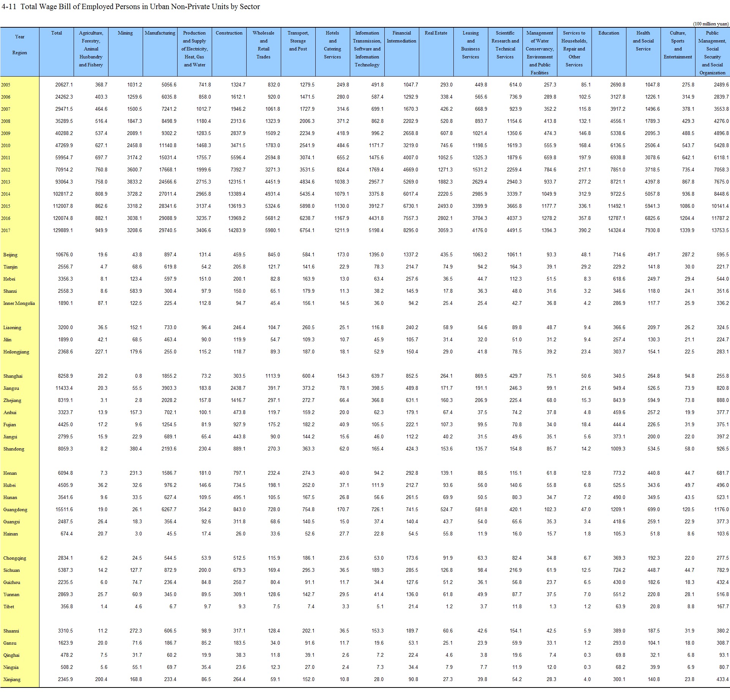Click the Tianjin row label
730x700 pixels.
10,267
